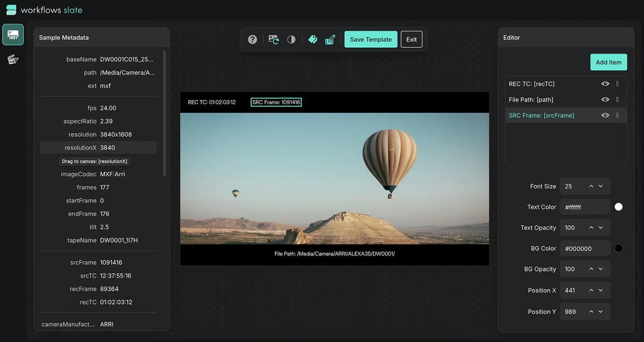Click the aspectRatio 2.39 metadata row
The height and width of the screenshot is (342, 644).
[98, 121]
